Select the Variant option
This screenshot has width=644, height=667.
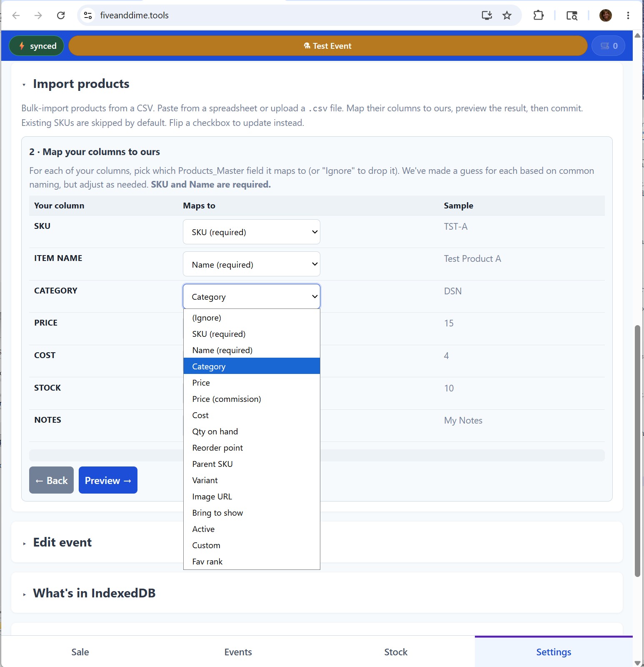pyautogui.click(x=252, y=480)
